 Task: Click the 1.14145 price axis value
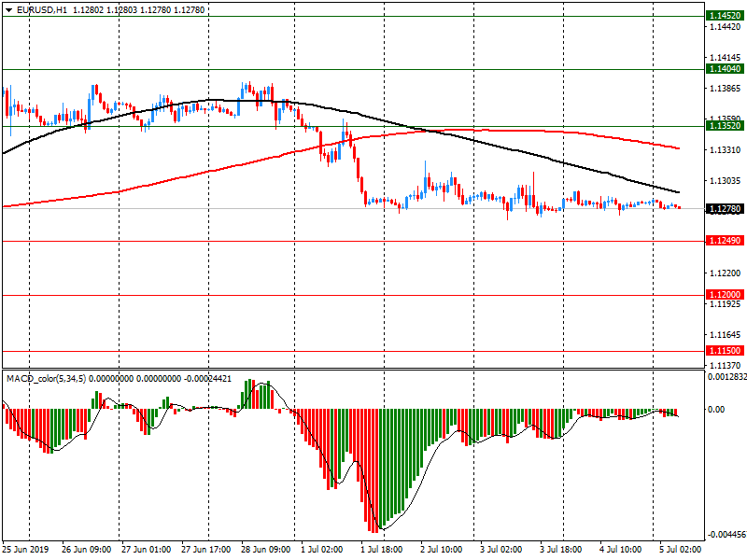pos(726,58)
